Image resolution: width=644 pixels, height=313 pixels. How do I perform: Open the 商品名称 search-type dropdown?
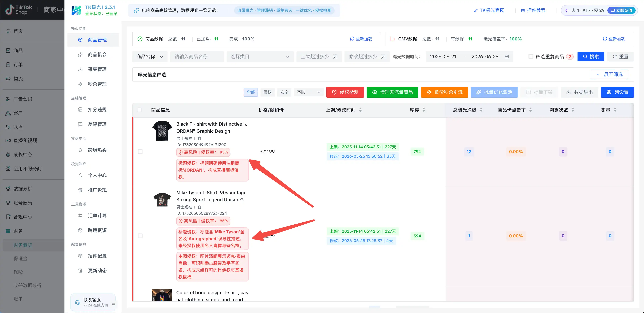pos(150,57)
